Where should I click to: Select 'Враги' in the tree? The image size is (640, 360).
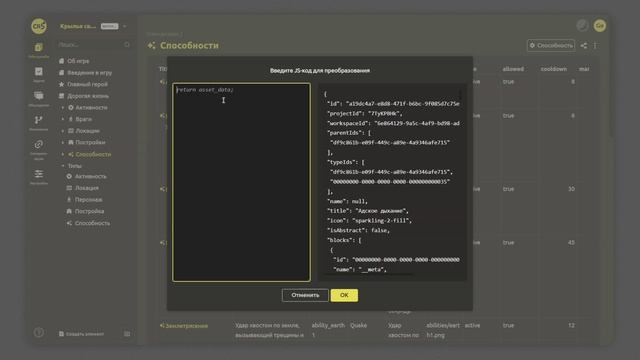point(83,119)
